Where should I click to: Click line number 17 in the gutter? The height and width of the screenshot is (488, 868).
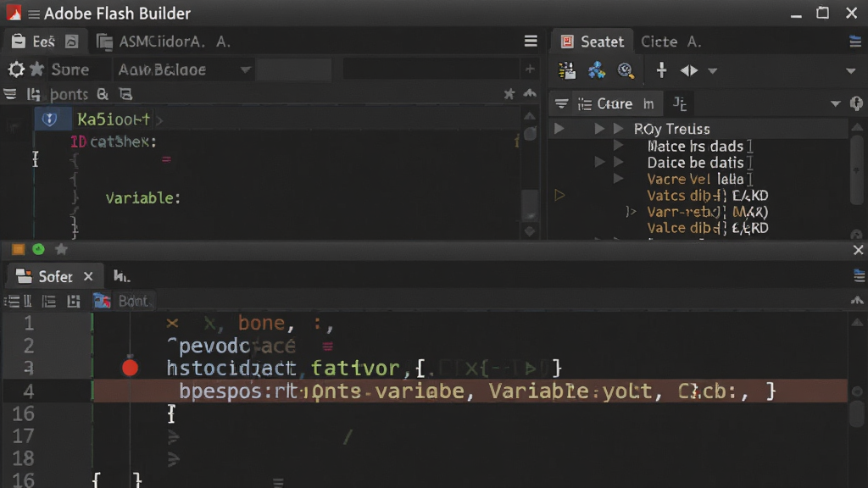(x=23, y=436)
